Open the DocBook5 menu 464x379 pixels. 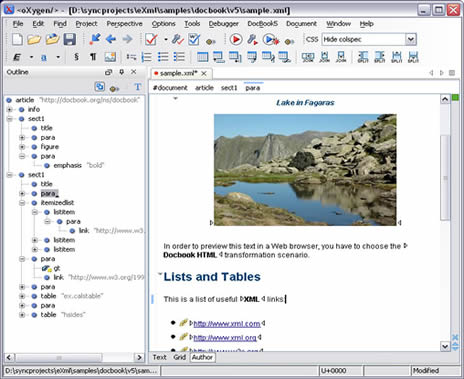(262, 24)
